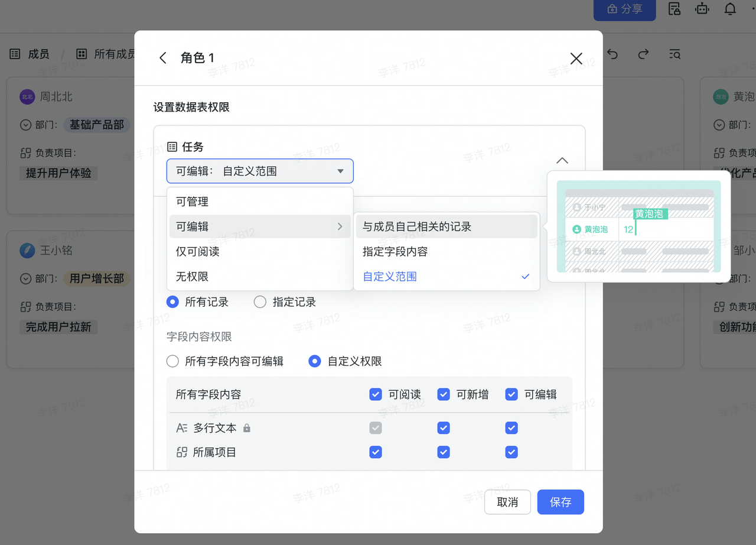Open the 可编辑：自定义范围 permission dropdown
The width and height of the screenshot is (756, 545).
260,171
